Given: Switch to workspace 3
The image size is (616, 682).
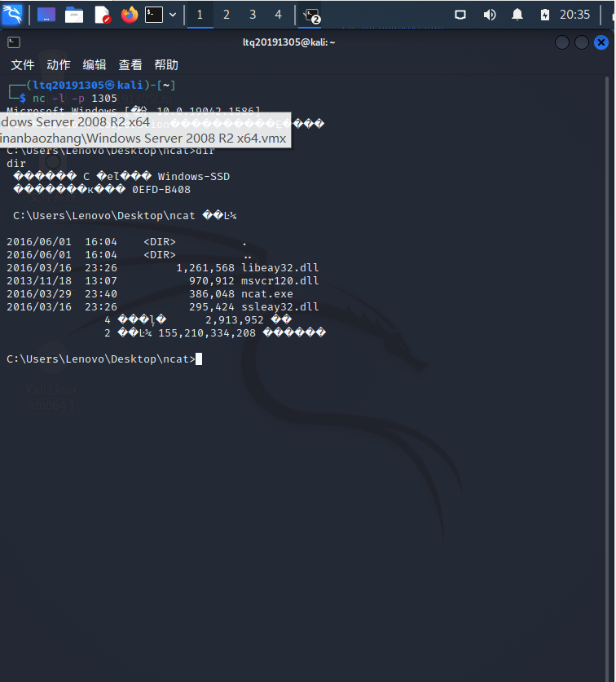Looking at the screenshot, I should point(253,15).
